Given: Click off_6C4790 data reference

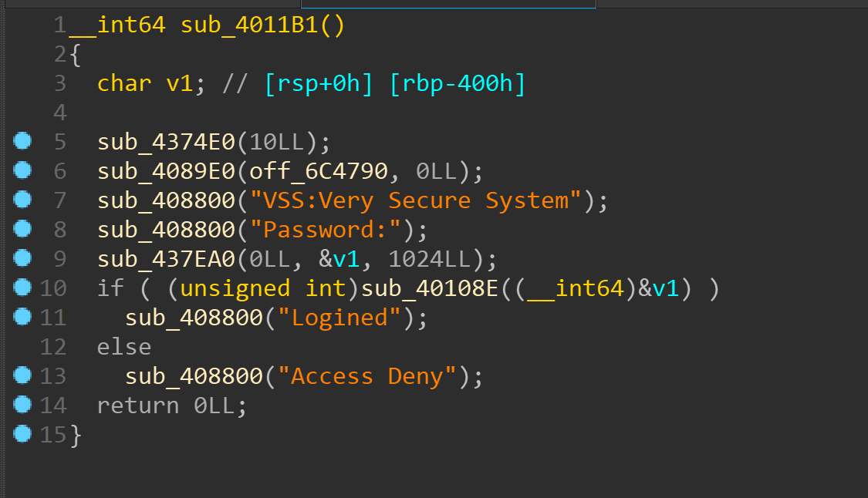Looking at the screenshot, I should pyautogui.click(x=319, y=171).
